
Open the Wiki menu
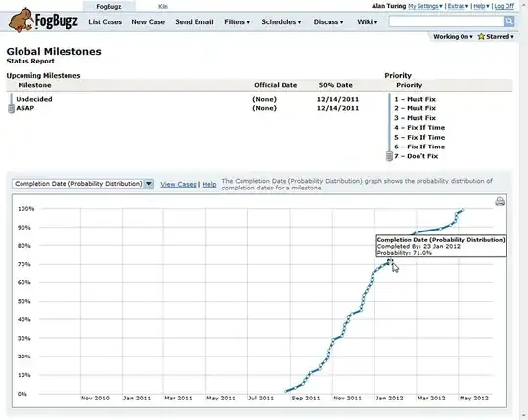(x=367, y=22)
